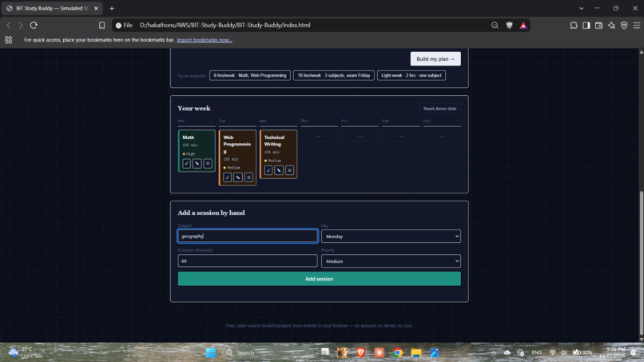Show hidden system tray icons
Screen dimensions: 644x362
tap(494, 352)
